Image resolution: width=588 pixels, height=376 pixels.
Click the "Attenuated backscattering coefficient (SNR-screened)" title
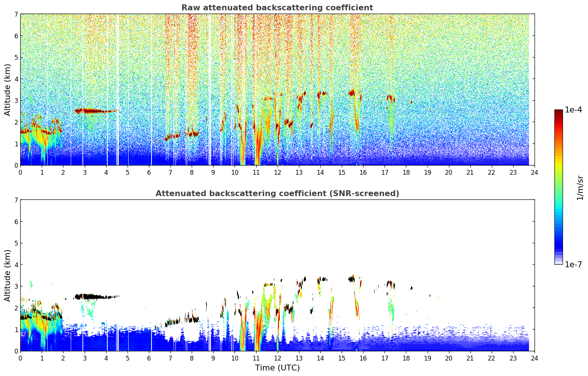click(x=277, y=194)
